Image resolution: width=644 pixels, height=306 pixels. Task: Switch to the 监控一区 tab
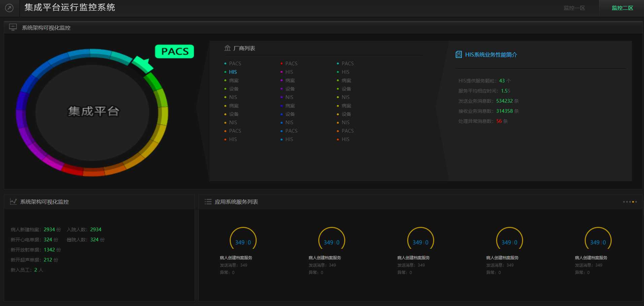tap(574, 8)
